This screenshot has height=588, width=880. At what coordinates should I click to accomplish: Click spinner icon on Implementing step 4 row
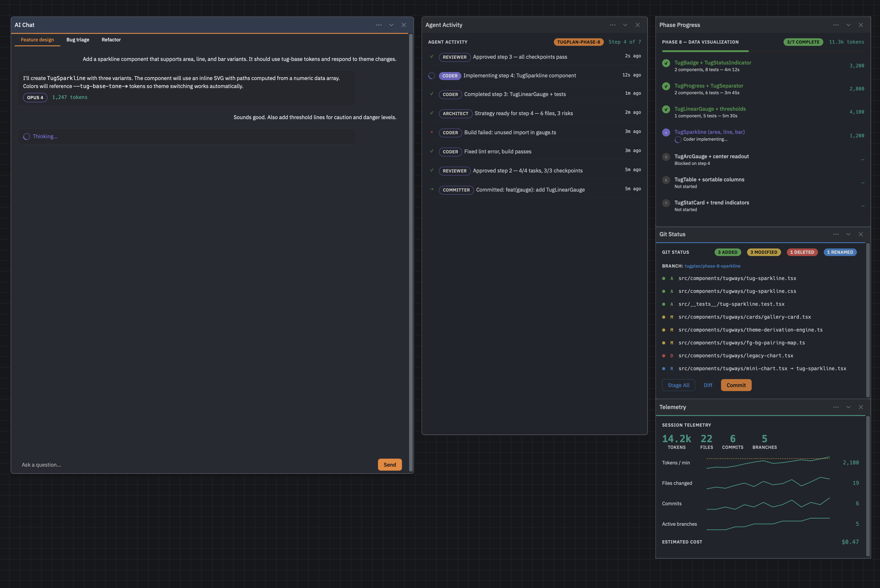click(432, 76)
